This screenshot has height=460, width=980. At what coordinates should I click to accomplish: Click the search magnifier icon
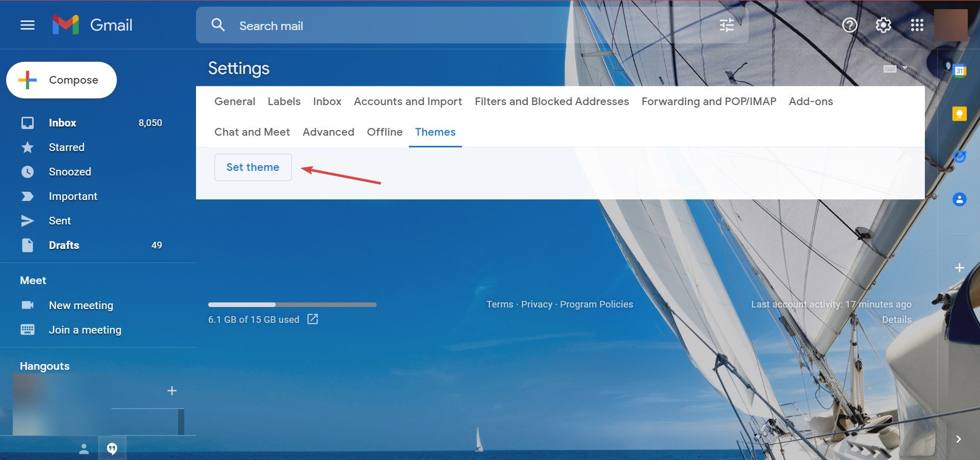click(x=218, y=25)
